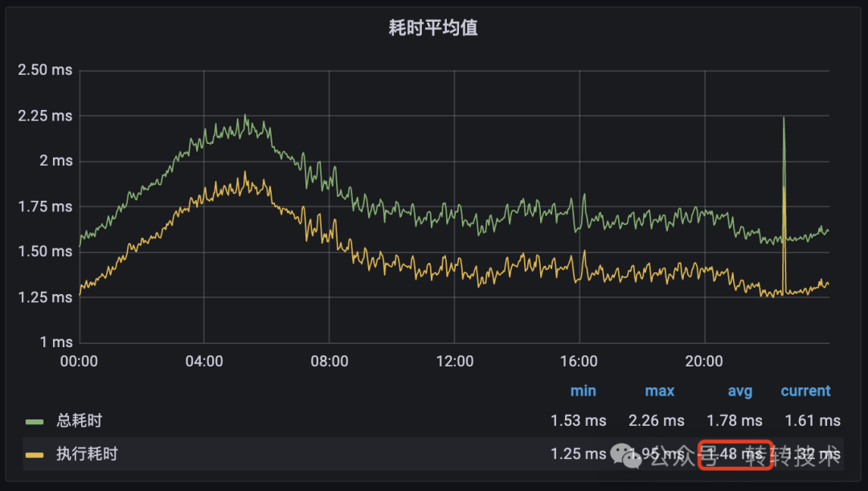The image size is (868, 491).
Task: Sort the legend by the current column
Action: click(805, 391)
